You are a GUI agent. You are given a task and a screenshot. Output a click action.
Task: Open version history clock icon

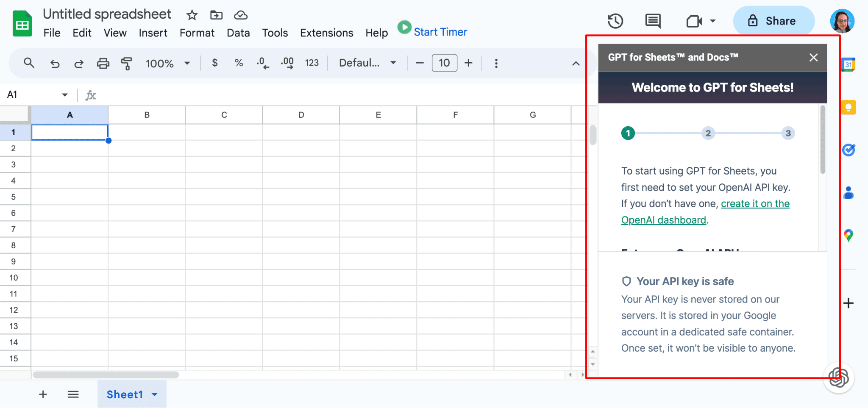(x=615, y=21)
